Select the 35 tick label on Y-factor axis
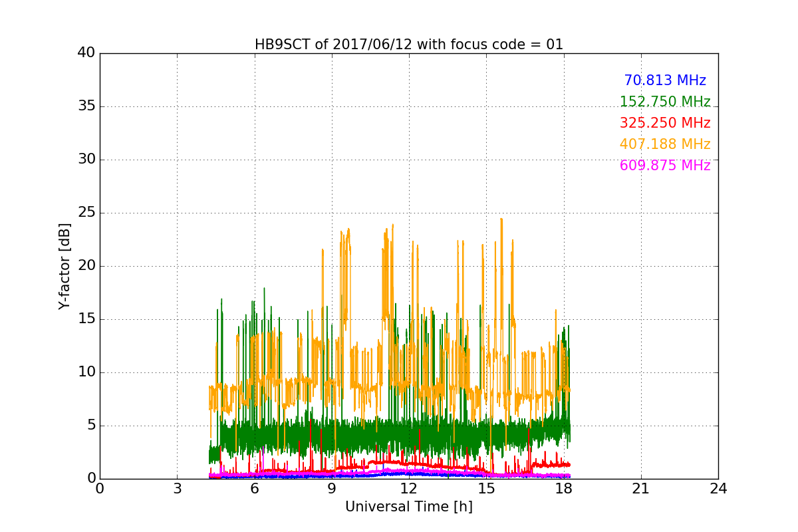This screenshot has width=798, height=532. [x=86, y=106]
